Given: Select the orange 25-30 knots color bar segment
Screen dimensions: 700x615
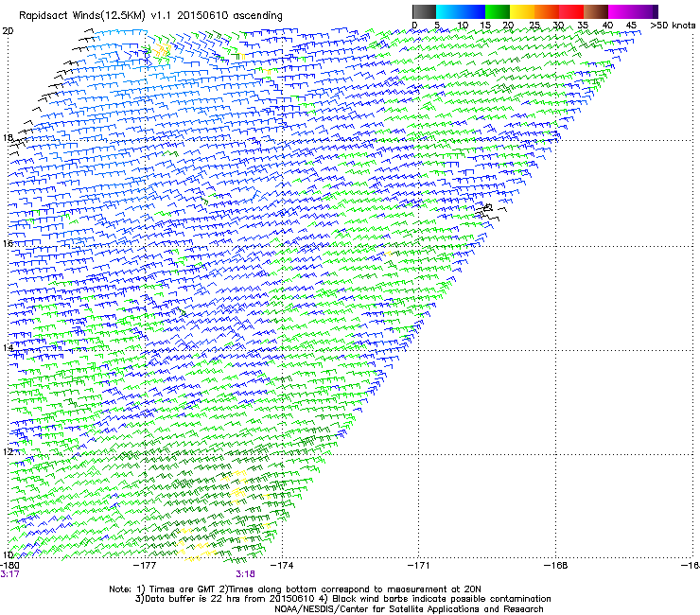Looking at the screenshot, I should coord(547,11).
